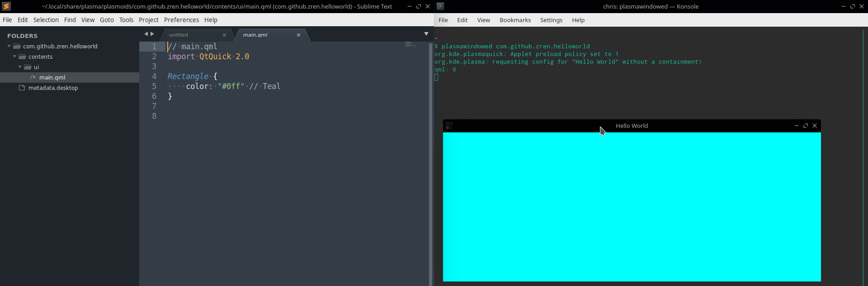The image size is (868, 286).
Task: Click the Hello World title bar text
Action: point(632,126)
